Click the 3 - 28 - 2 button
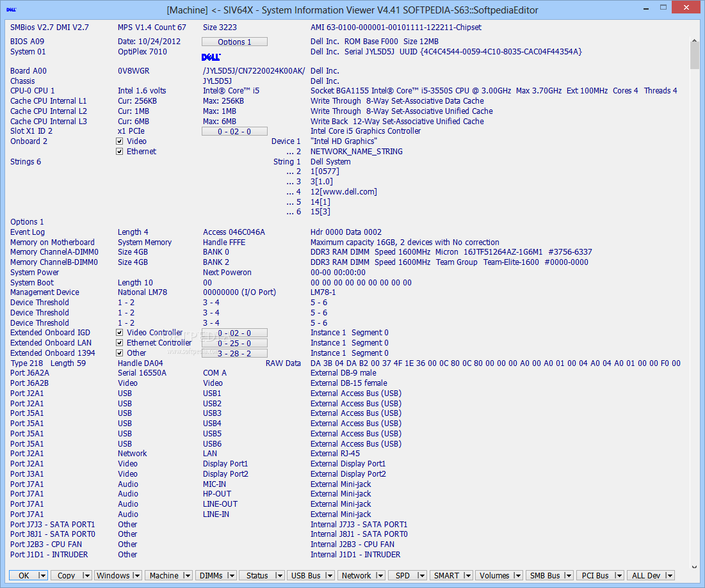Image resolution: width=705 pixels, height=588 pixels. pyautogui.click(x=235, y=354)
